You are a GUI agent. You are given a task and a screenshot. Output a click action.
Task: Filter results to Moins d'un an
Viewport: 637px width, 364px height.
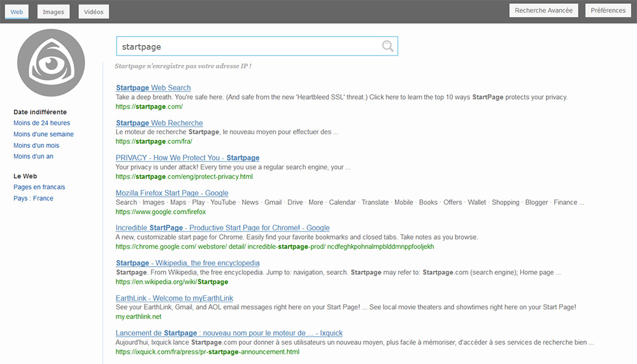pyautogui.click(x=33, y=157)
